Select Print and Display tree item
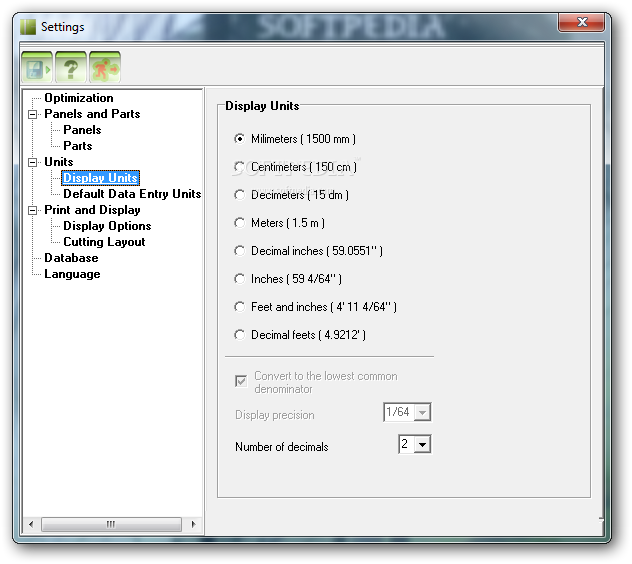 click(x=92, y=210)
